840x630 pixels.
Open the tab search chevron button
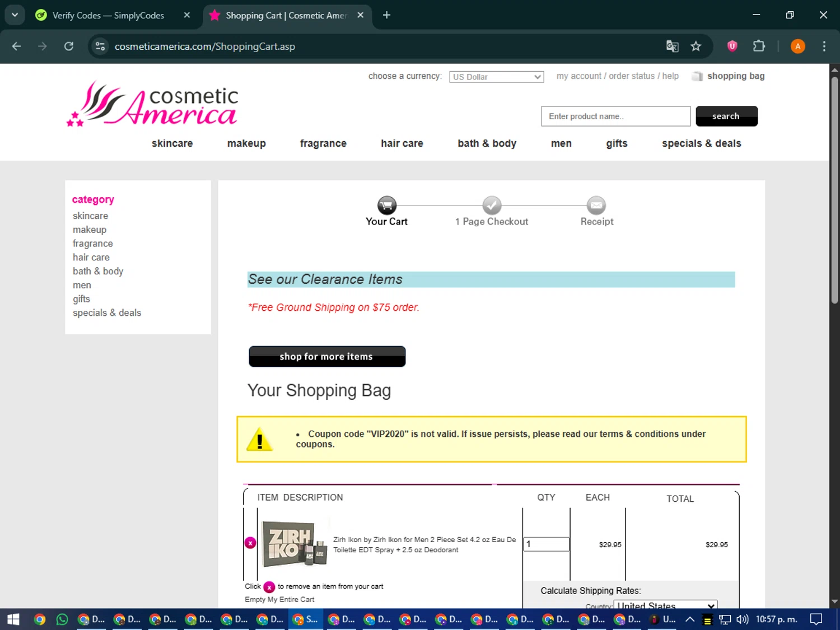pos(15,15)
